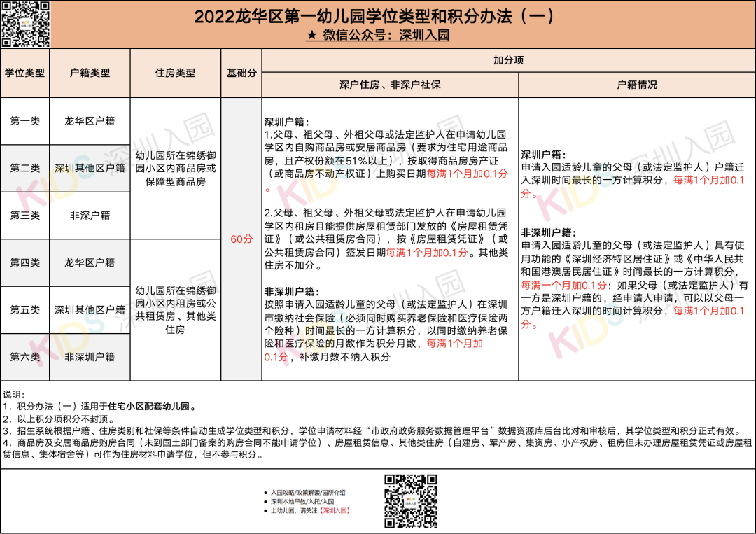Click the QR code in the footer
The image size is (756, 534).
click(x=411, y=501)
